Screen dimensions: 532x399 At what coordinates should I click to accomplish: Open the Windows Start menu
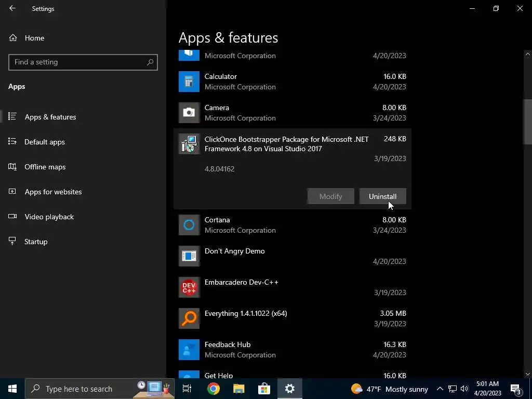point(12,389)
